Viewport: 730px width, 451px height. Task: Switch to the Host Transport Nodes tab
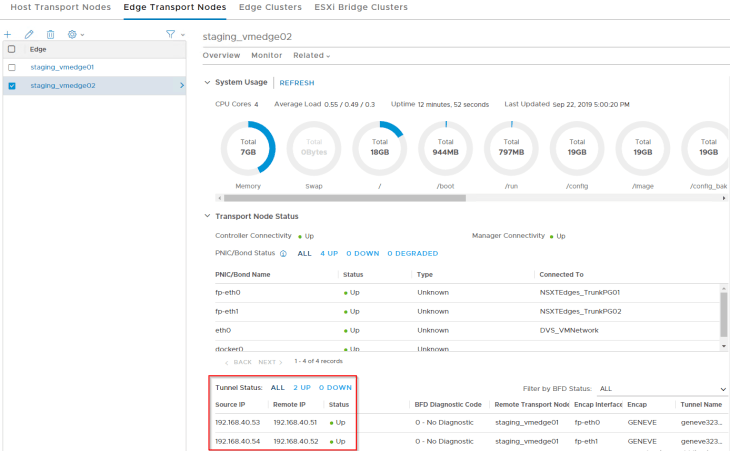60,7
